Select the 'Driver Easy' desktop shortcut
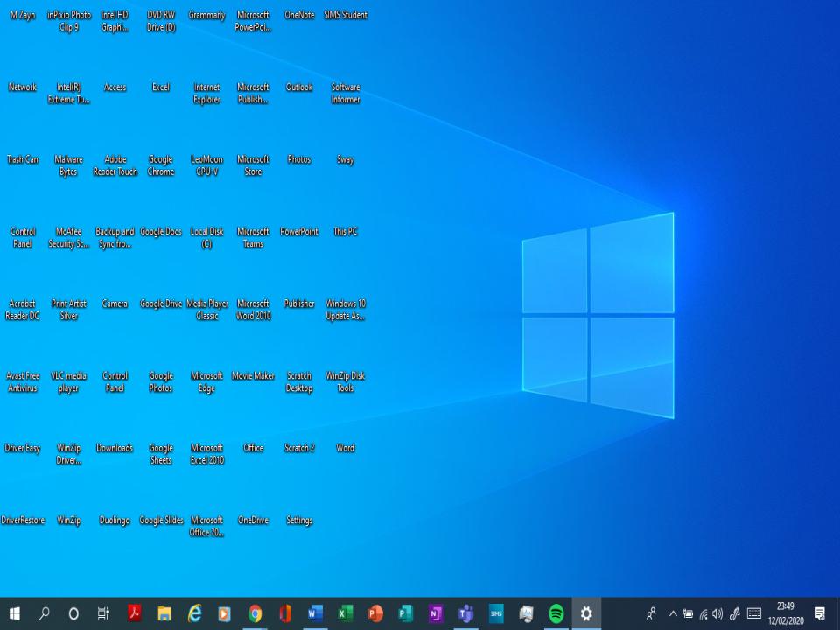 [x=23, y=448]
